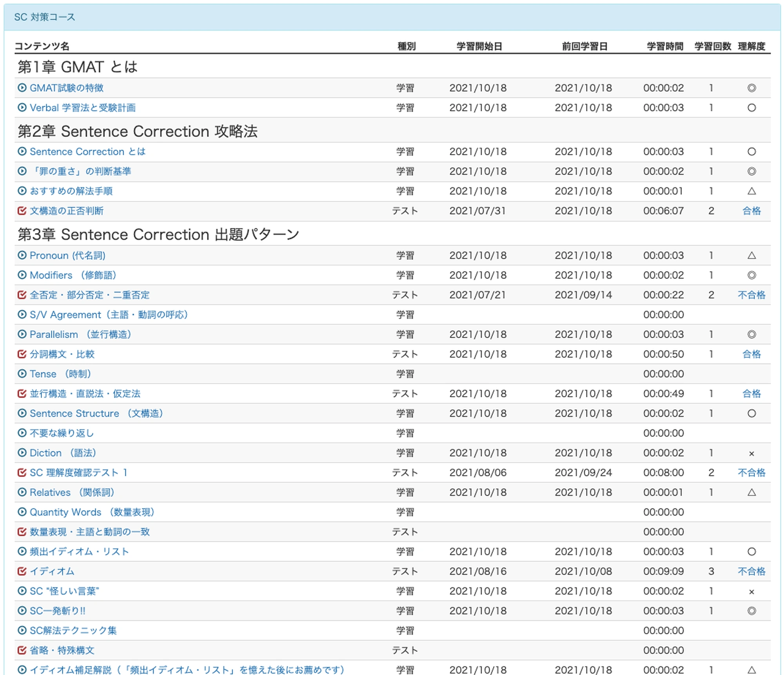784x675 pixels.
Task: Click 不合格 result for イディオム test
Action: (x=751, y=571)
